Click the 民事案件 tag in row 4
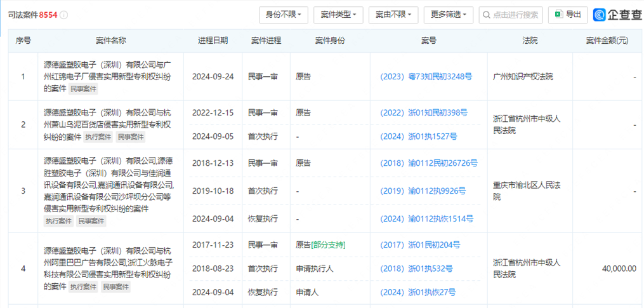The height and width of the screenshot is (308, 644). tap(116, 286)
